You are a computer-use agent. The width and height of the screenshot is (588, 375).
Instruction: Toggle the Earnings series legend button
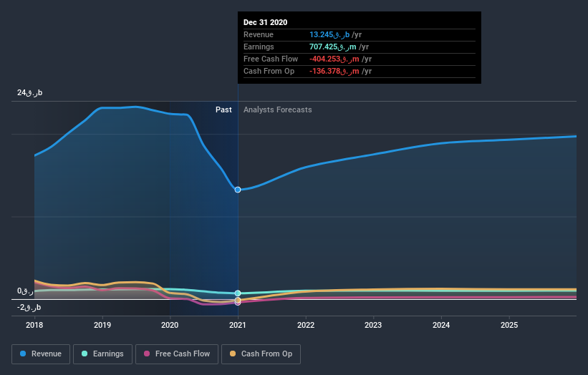pos(102,354)
